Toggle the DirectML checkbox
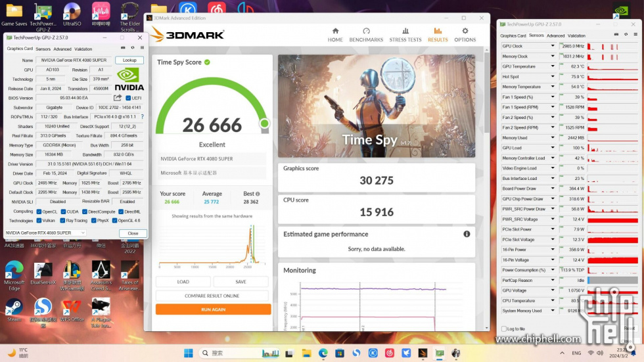The image size is (644, 362). point(121,212)
